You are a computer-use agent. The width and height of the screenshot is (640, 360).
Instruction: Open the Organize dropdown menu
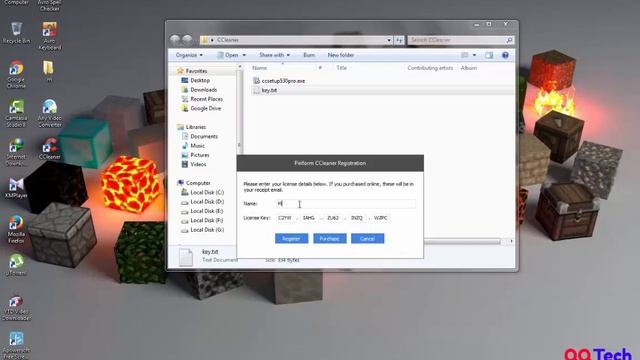click(189, 55)
